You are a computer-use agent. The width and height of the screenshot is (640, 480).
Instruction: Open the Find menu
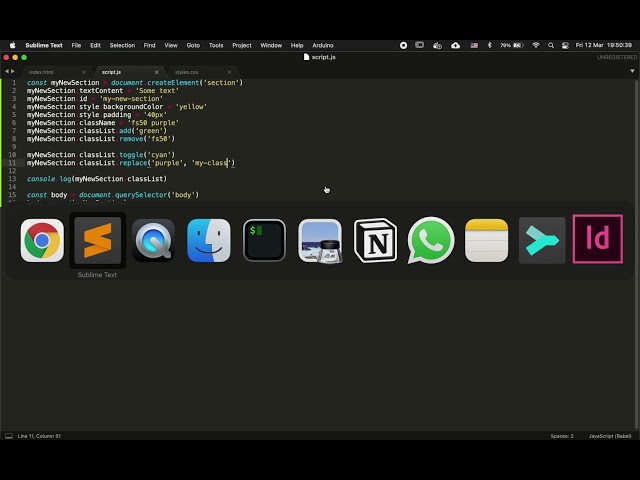coord(149,45)
